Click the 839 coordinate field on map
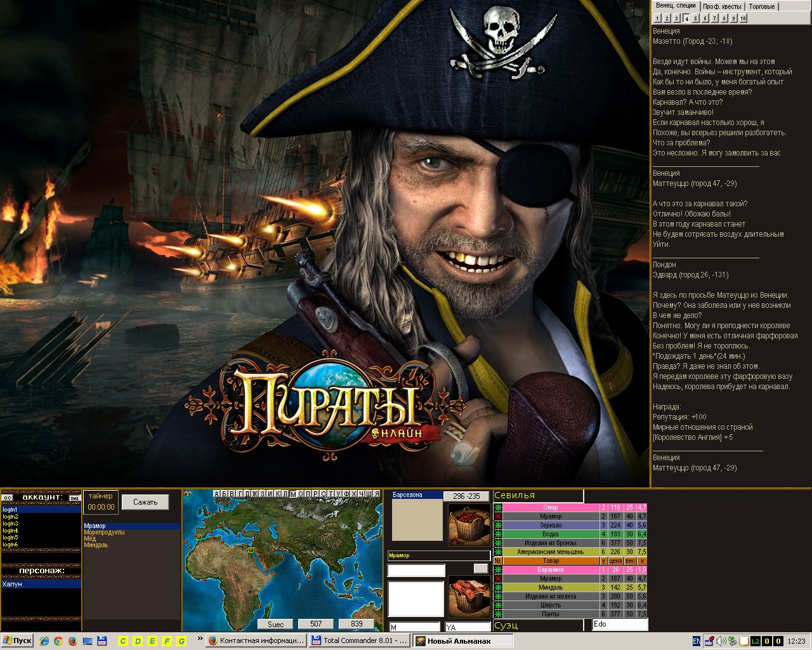 (357, 624)
